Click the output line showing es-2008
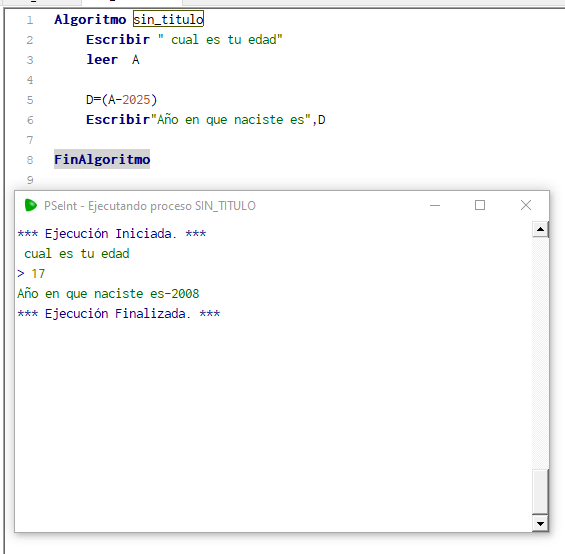 tap(108, 294)
